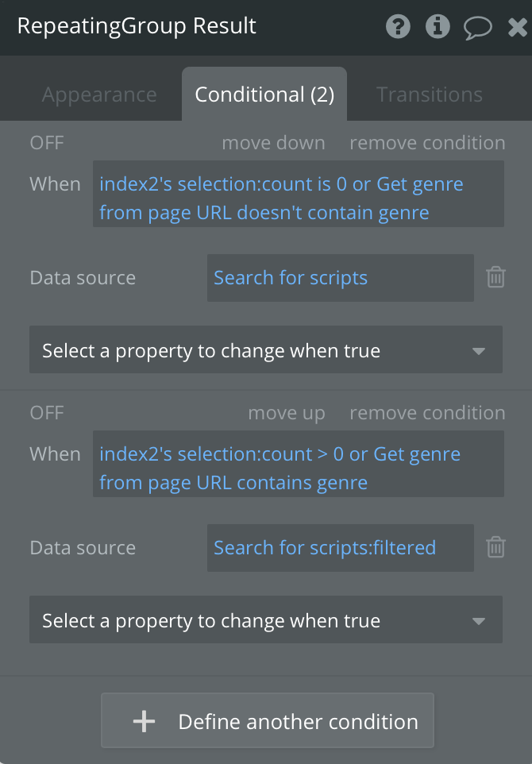Screen dimensions: 532x764
Task: Toggle the first condition's OFF indicator
Action: (x=47, y=143)
